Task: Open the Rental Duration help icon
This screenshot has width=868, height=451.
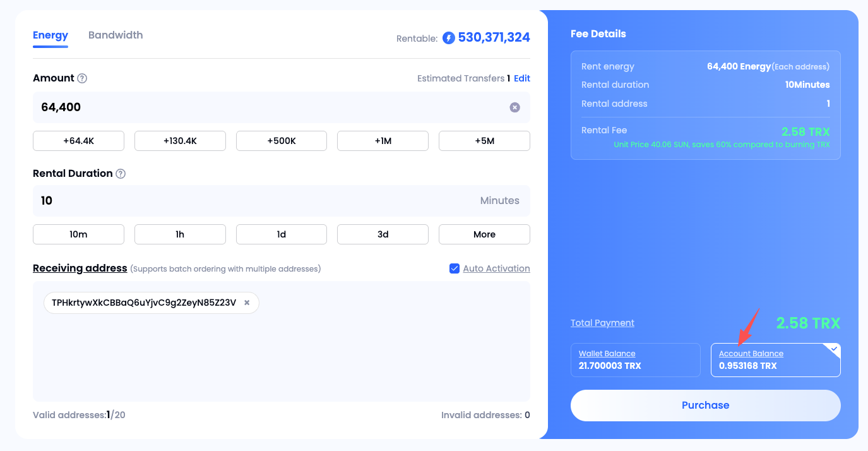Action: [x=121, y=174]
